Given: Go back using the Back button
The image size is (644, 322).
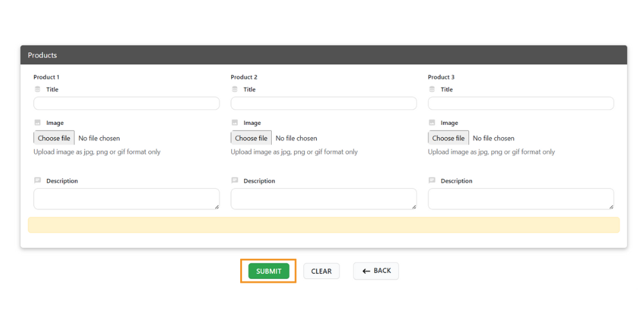Looking at the screenshot, I should pyautogui.click(x=376, y=271).
